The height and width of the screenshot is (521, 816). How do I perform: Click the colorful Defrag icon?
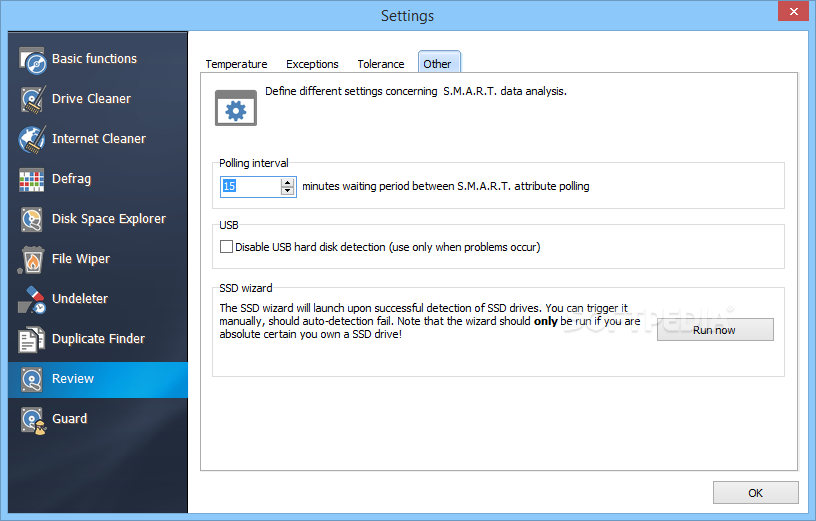coord(32,180)
